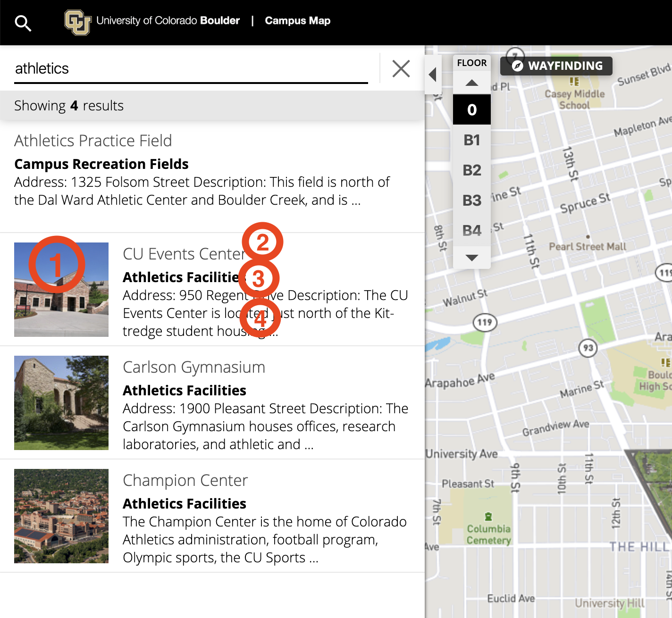
Task: Move down a floor with the down arrow
Action: [472, 258]
